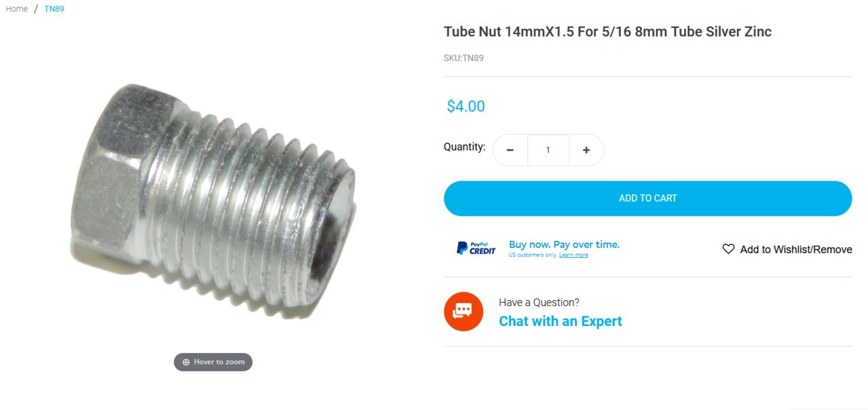Follow the PayPal Learn more link

(573, 255)
